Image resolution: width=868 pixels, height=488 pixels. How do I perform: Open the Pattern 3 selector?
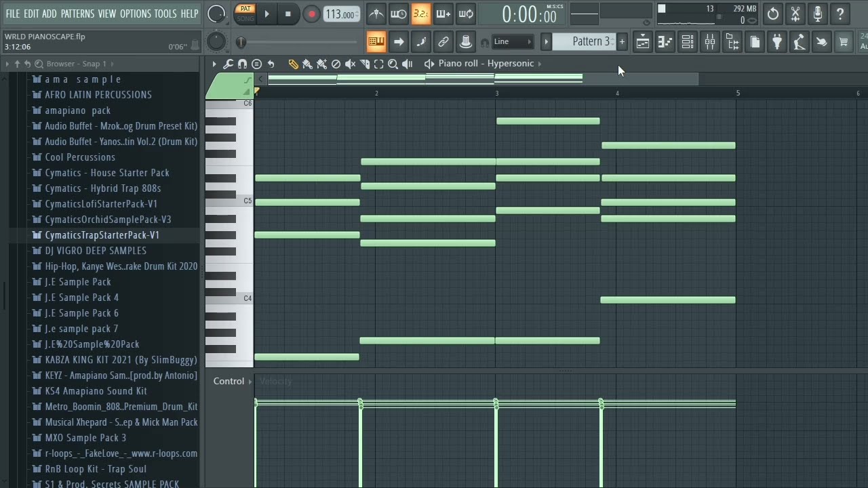[x=585, y=42]
